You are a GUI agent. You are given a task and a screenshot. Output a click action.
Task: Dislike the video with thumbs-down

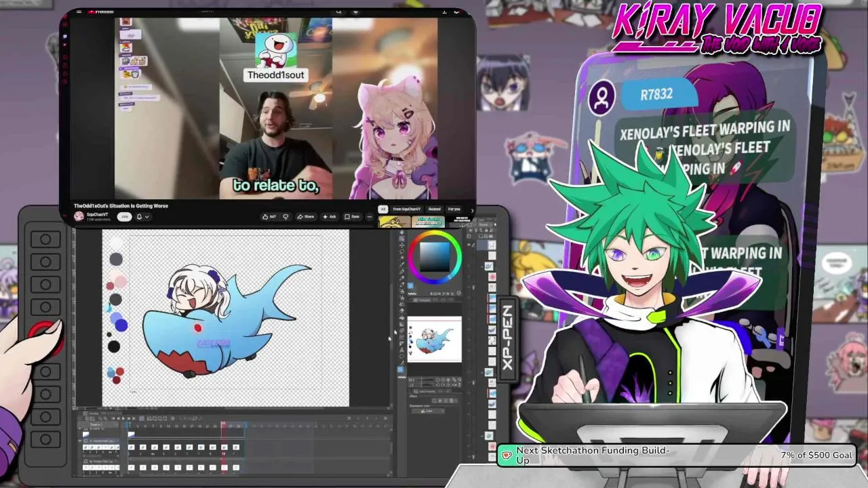285,217
